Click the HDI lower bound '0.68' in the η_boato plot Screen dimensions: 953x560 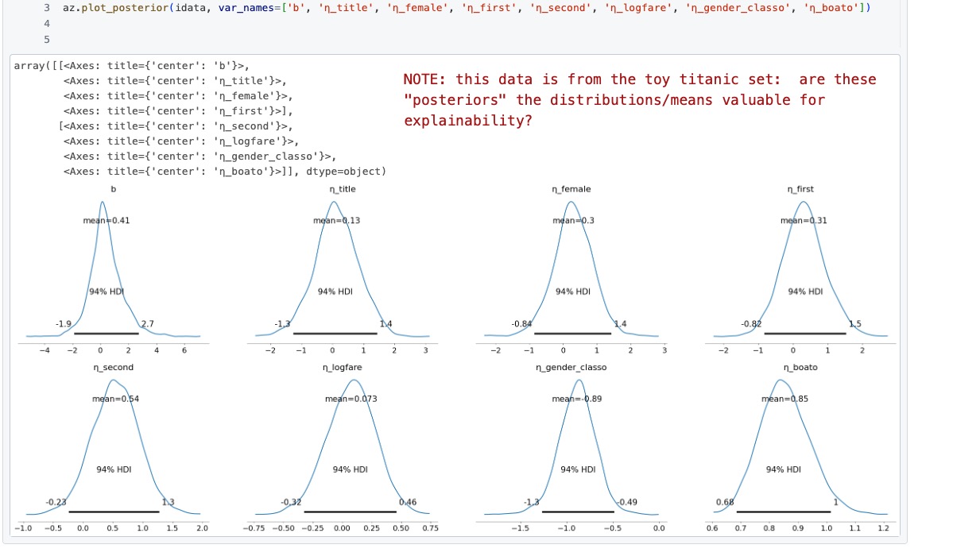click(725, 502)
